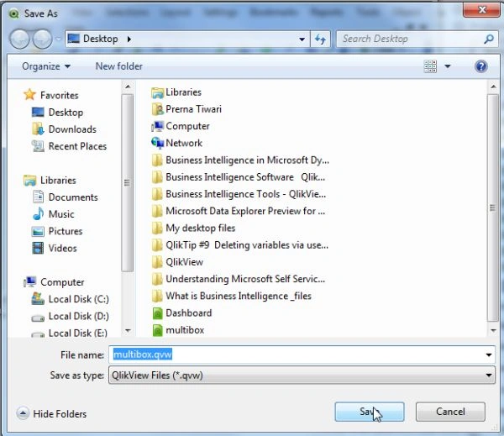Image resolution: width=504 pixels, height=436 pixels.
Task: Open the view options dropdown arrow
Action: tap(448, 66)
